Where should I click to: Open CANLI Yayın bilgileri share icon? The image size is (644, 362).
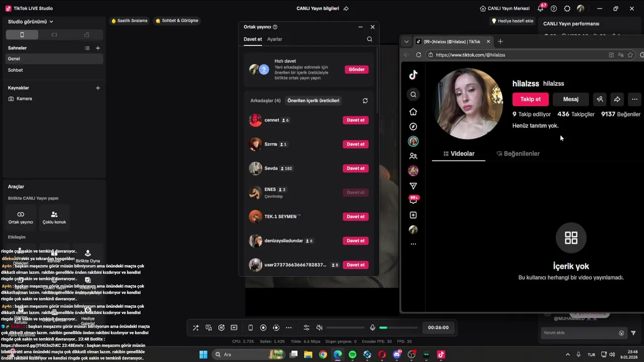point(346,9)
